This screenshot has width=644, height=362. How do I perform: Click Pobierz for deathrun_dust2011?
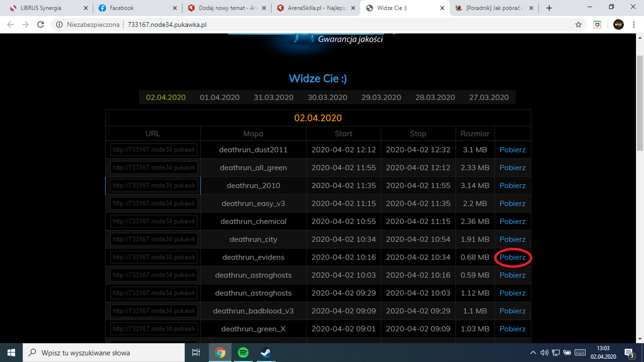(x=513, y=150)
